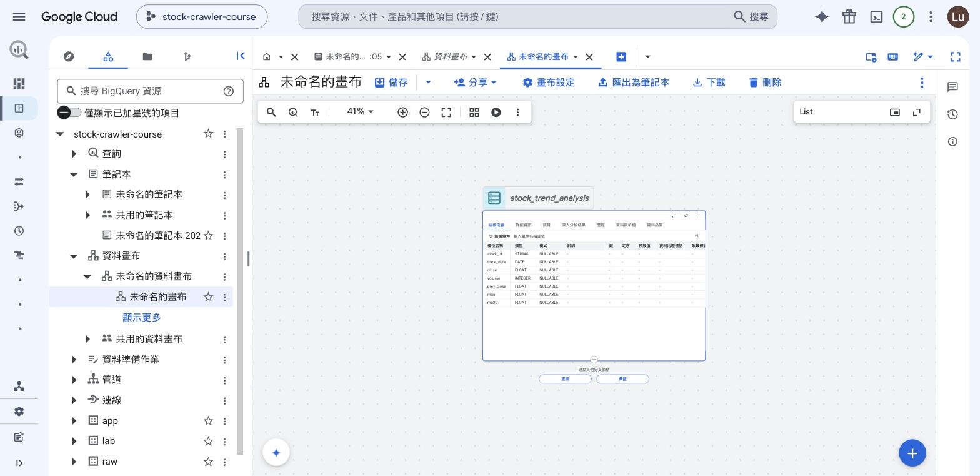980x476 pixels.
Task: Select the 預覽 tab in table node
Action: (x=547, y=225)
